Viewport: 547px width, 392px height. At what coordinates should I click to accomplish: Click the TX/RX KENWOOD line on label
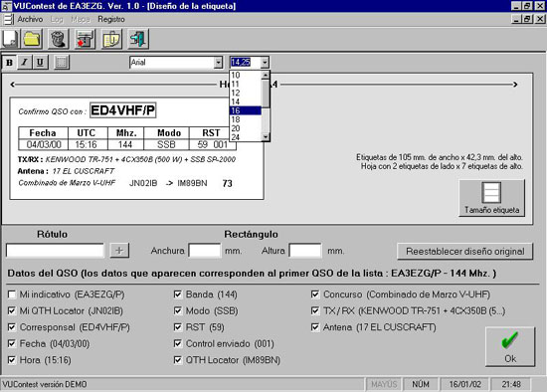pos(126,159)
